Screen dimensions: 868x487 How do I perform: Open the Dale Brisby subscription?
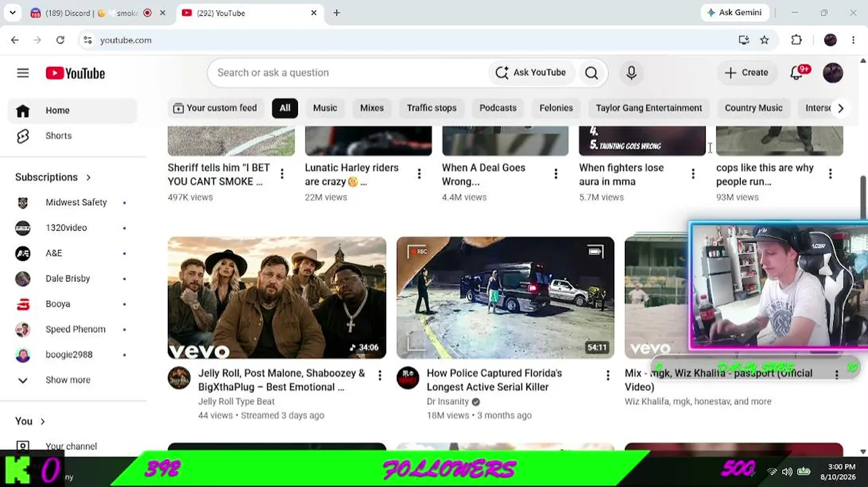pos(72,279)
